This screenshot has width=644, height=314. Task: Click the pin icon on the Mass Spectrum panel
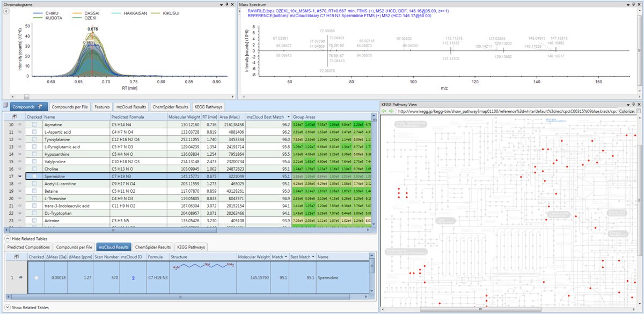coord(634,4)
